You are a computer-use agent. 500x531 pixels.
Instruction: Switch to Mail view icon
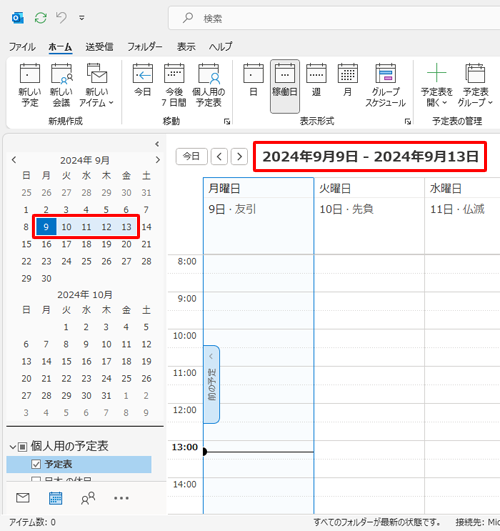pos(23,498)
